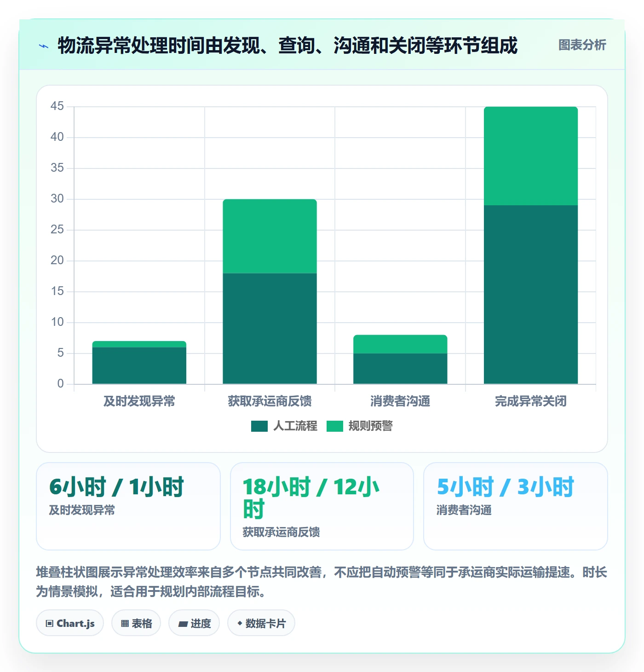Click the description paragraph starting 堆叠柱状图
Screen dimensions: 644x672
tap(322, 582)
